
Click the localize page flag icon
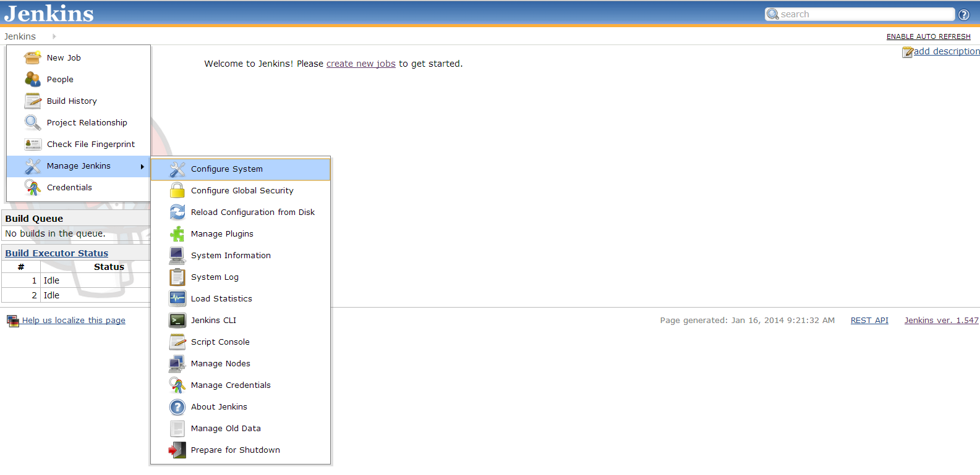13,321
